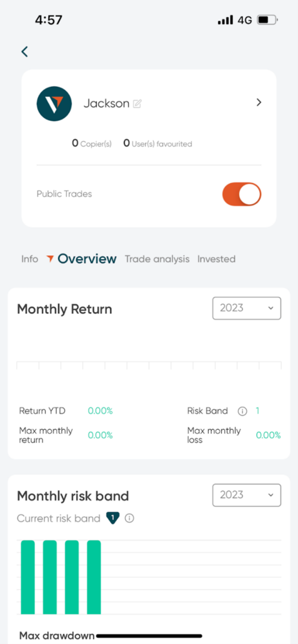298x644 pixels.
Task: Tap Jackson's round profile avatar
Action: coord(54,104)
